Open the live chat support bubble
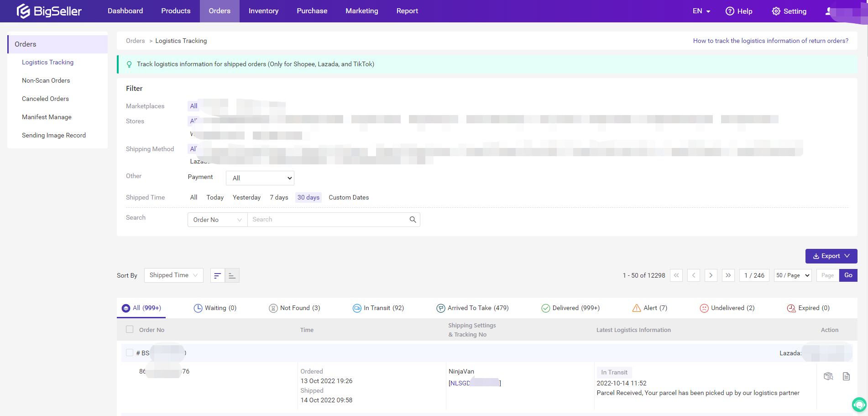The width and height of the screenshot is (868, 416). coord(858,404)
